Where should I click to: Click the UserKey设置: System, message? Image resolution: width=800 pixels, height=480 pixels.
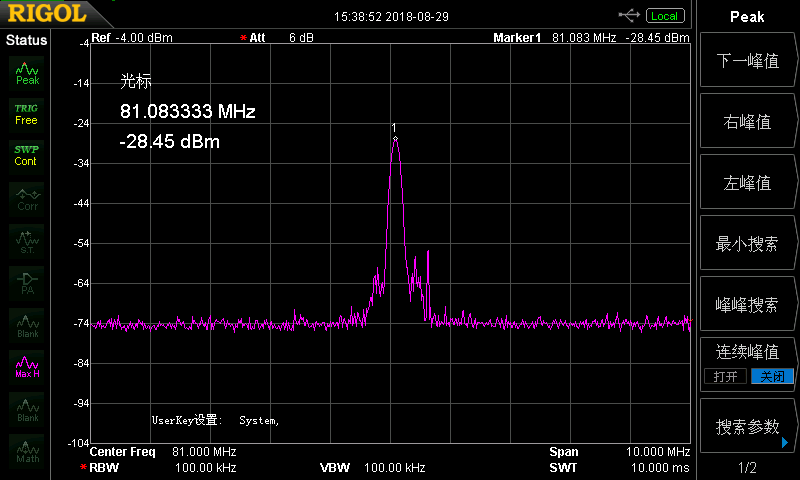point(215,420)
